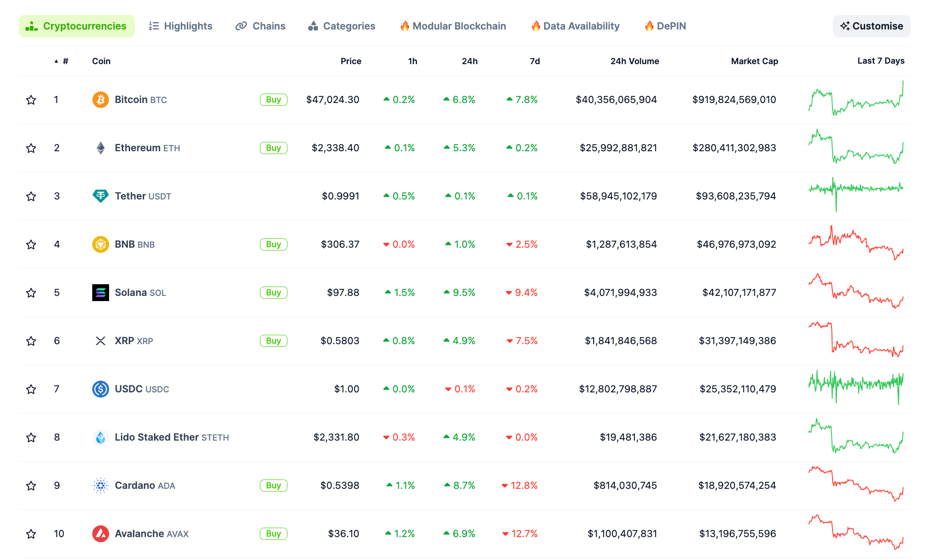Sort by the 7d column header
The image size is (943, 560).
point(535,61)
